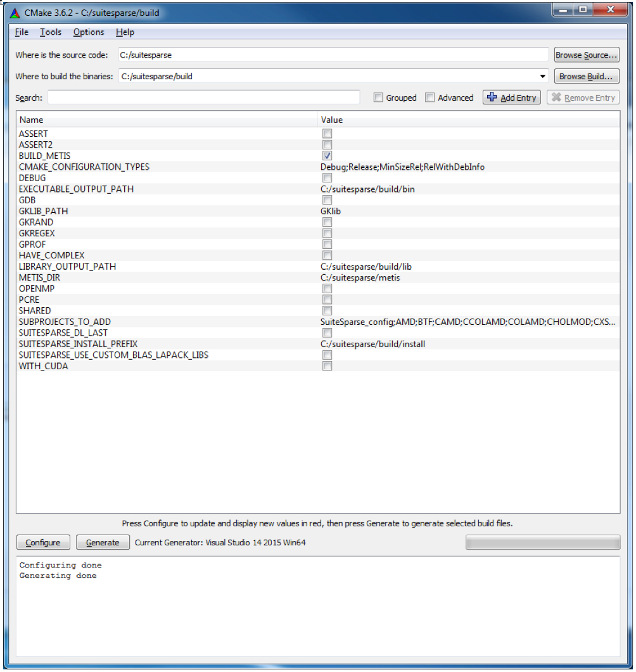This screenshot has height=672, width=636.
Task: Click the C:/suitesparse/build/lib value
Action: point(367,267)
